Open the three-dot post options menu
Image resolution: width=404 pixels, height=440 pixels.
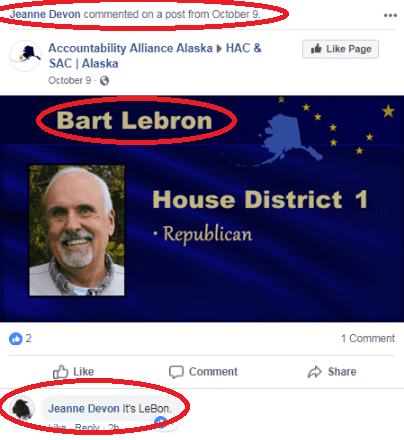(390, 15)
